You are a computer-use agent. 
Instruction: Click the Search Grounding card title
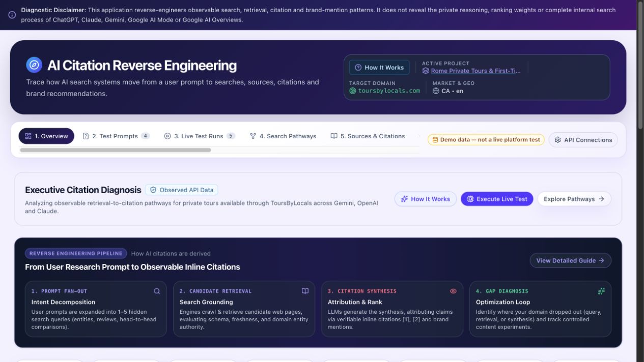[206, 302]
